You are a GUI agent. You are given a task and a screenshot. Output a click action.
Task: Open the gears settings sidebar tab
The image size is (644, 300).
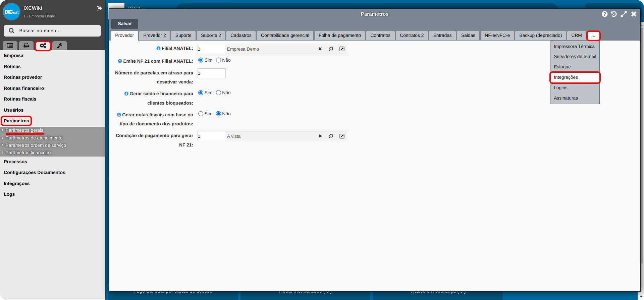(43, 46)
